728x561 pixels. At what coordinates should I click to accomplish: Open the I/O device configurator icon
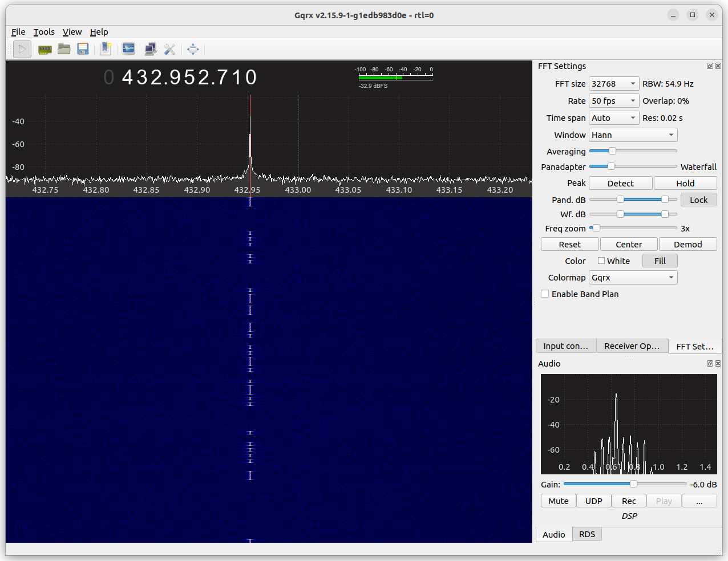[44, 49]
